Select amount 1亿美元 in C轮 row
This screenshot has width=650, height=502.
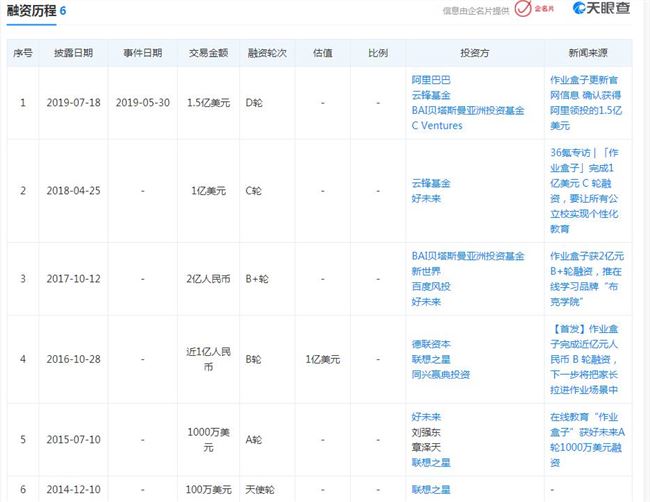tap(208, 191)
